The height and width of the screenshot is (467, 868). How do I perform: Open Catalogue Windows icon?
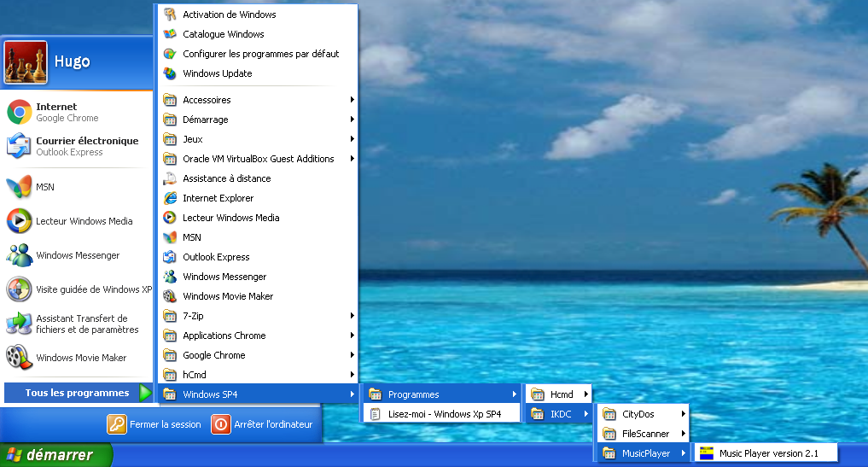[x=170, y=34]
